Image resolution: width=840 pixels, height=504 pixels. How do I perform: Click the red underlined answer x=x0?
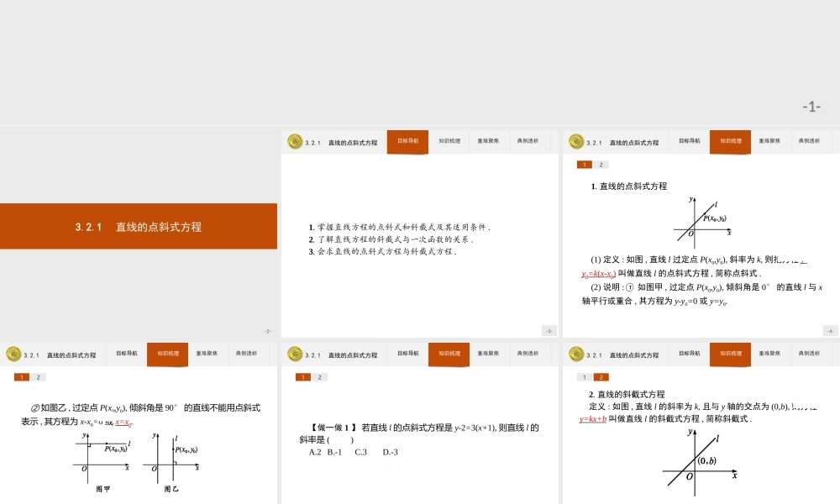tap(123, 423)
